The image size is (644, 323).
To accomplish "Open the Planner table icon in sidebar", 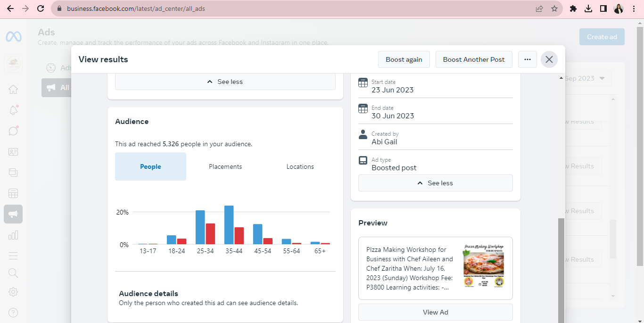I will tap(13, 193).
